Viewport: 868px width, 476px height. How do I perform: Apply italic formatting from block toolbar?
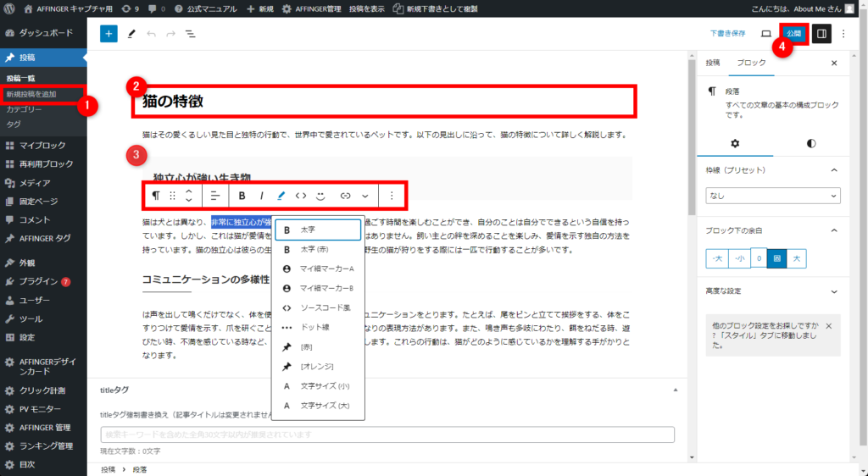click(261, 195)
